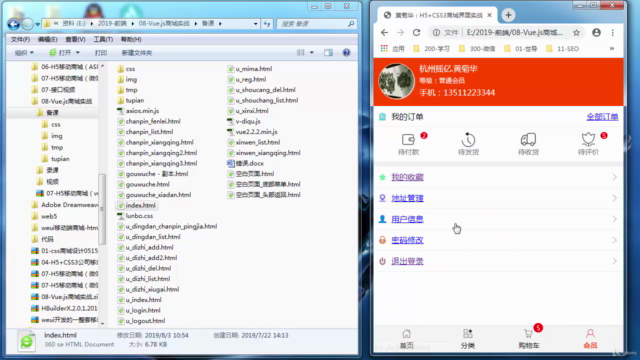Open the apps grid bookmark icon
Image resolution: width=640 pixels, height=360 pixels.
384,49
